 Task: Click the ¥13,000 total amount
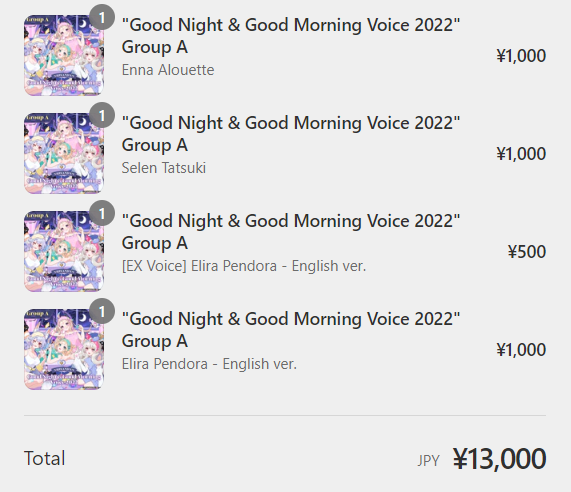[x=499, y=458]
